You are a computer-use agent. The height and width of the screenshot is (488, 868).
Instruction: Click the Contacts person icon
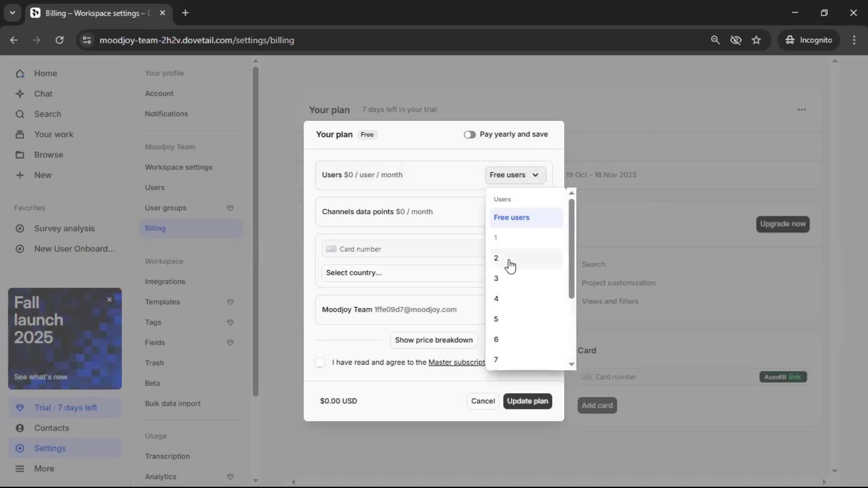point(20,428)
